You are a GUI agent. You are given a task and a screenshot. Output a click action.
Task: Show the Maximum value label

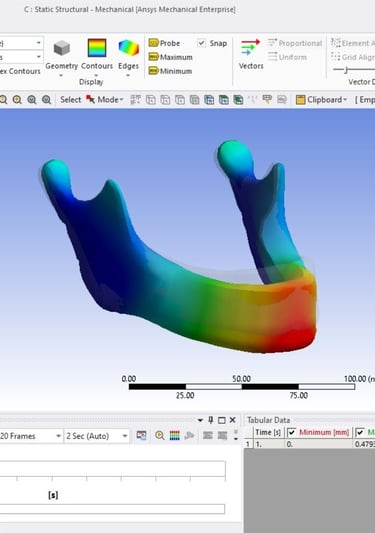click(171, 57)
